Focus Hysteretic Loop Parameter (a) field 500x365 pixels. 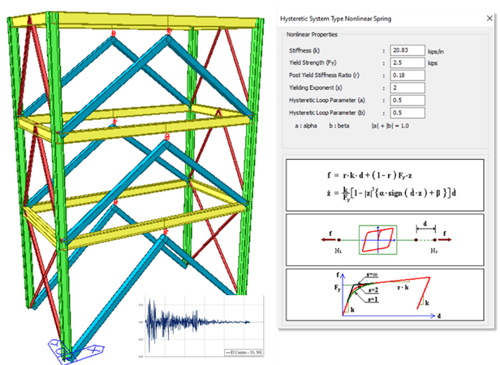click(x=408, y=100)
